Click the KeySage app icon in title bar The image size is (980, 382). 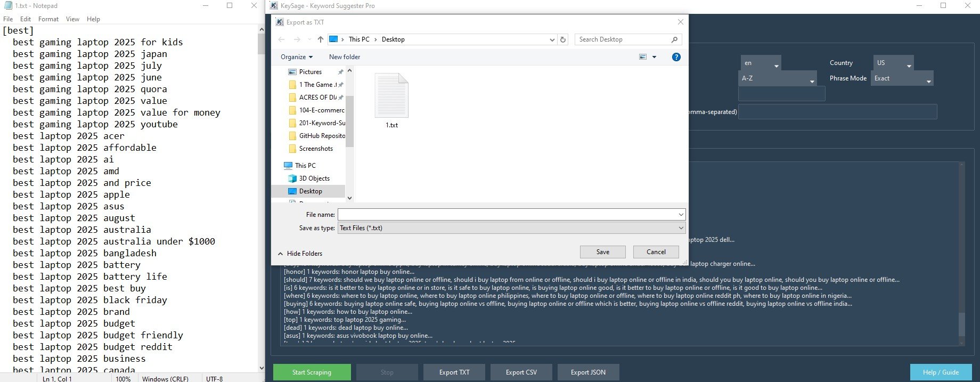click(x=274, y=6)
